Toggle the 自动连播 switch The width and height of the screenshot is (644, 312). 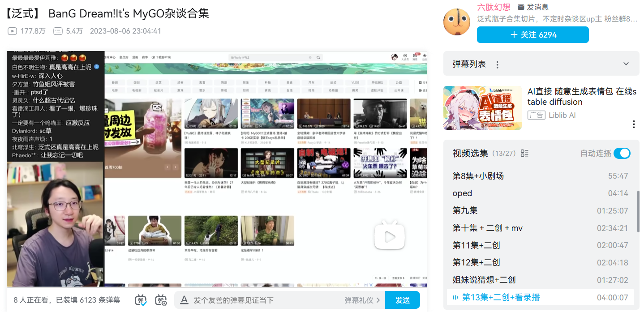click(622, 154)
